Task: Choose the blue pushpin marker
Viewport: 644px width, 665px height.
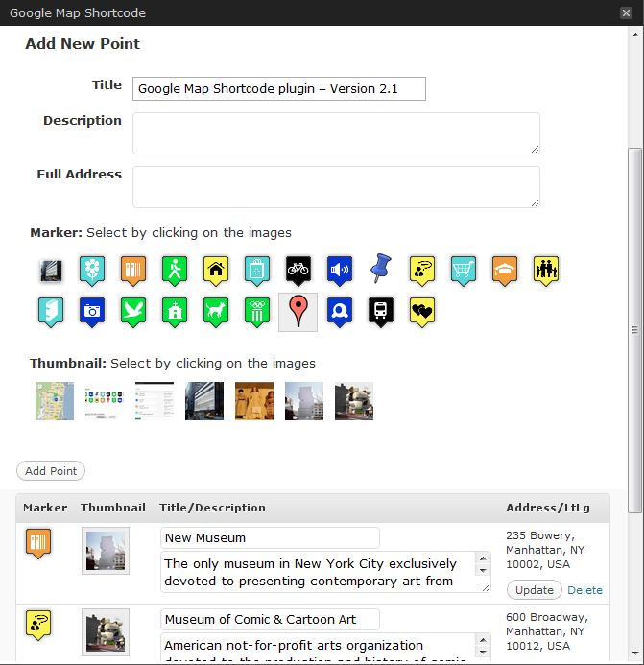Action: click(380, 269)
